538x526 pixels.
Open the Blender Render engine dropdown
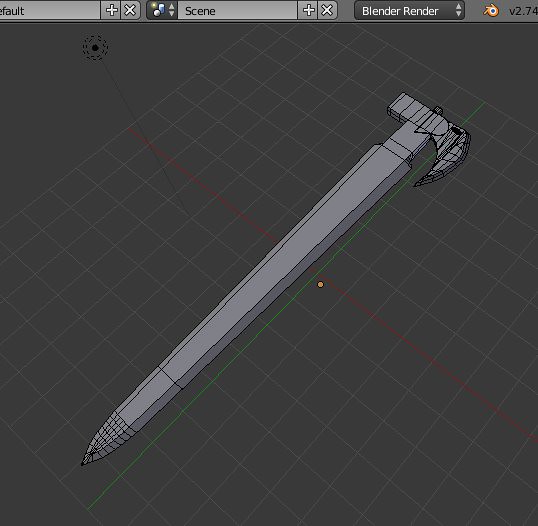(409, 11)
